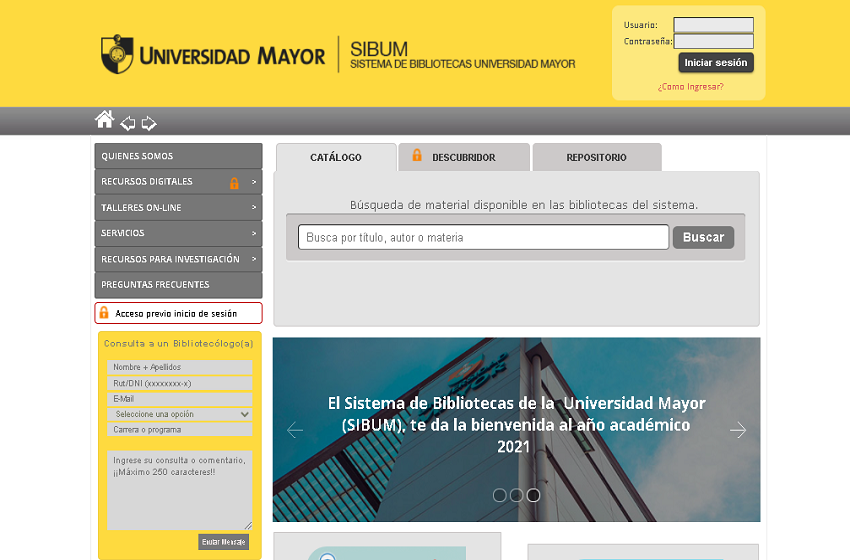Click the comment textarea resize handle
The height and width of the screenshot is (560, 850).
248,525
